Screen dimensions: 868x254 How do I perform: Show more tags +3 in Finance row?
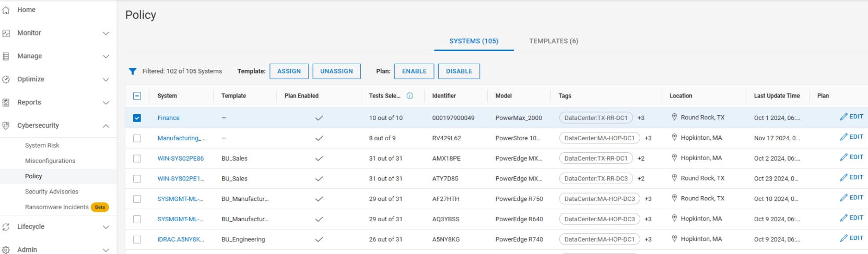[641, 118]
